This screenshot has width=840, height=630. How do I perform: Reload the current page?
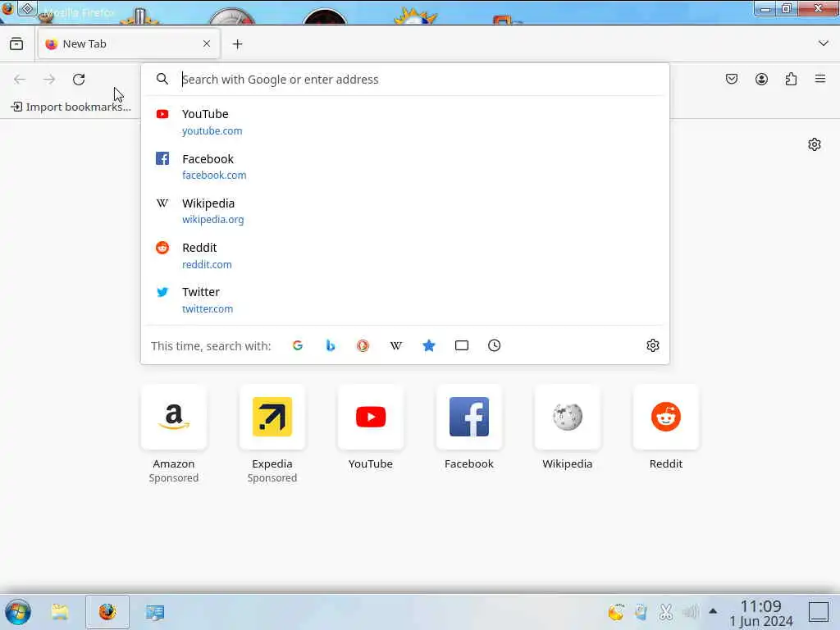click(x=79, y=80)
